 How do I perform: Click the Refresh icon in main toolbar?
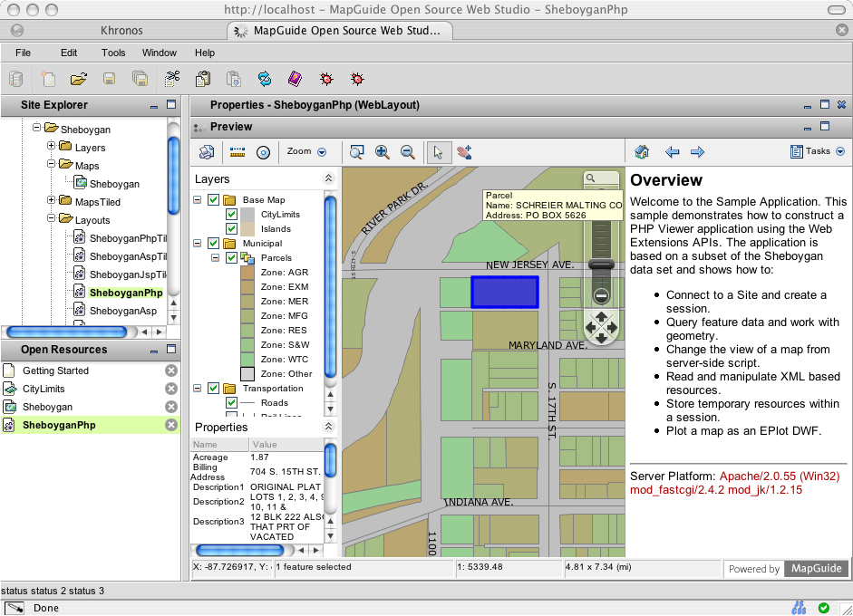click(265, 79)
